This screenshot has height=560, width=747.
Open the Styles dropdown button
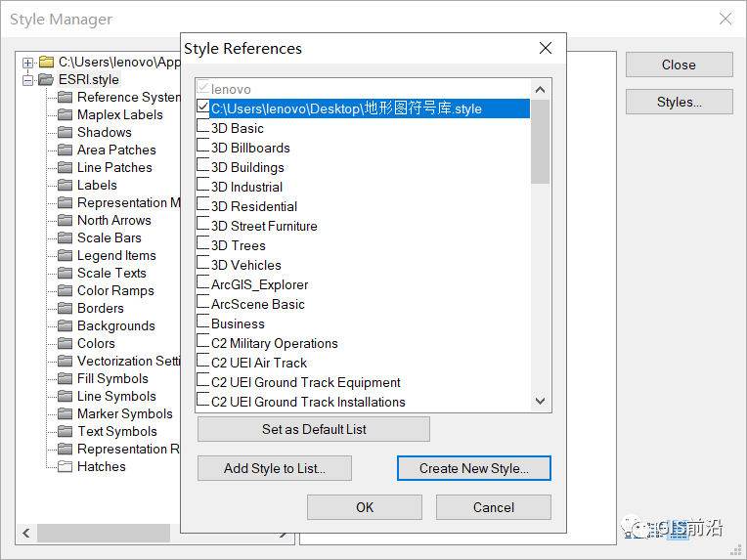[x=679, y=102]
